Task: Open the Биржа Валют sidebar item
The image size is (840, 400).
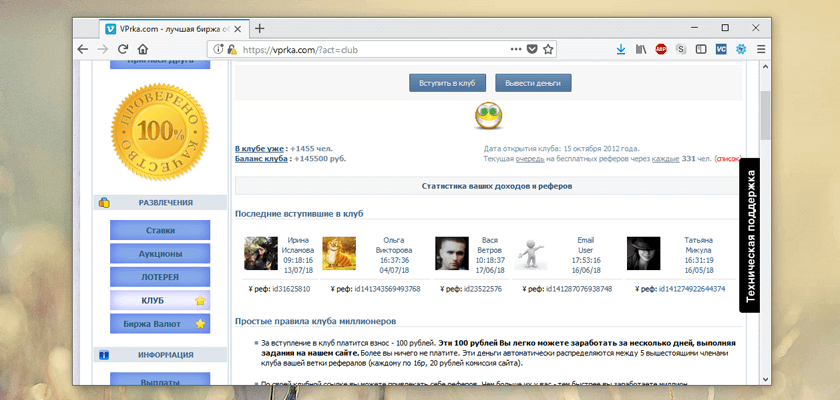Action: 160,324
